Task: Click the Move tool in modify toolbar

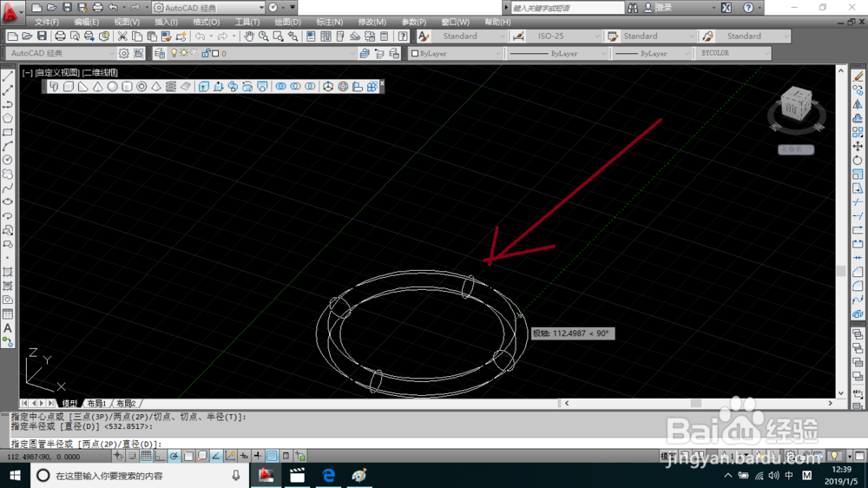Action: (x=858, y=146)
